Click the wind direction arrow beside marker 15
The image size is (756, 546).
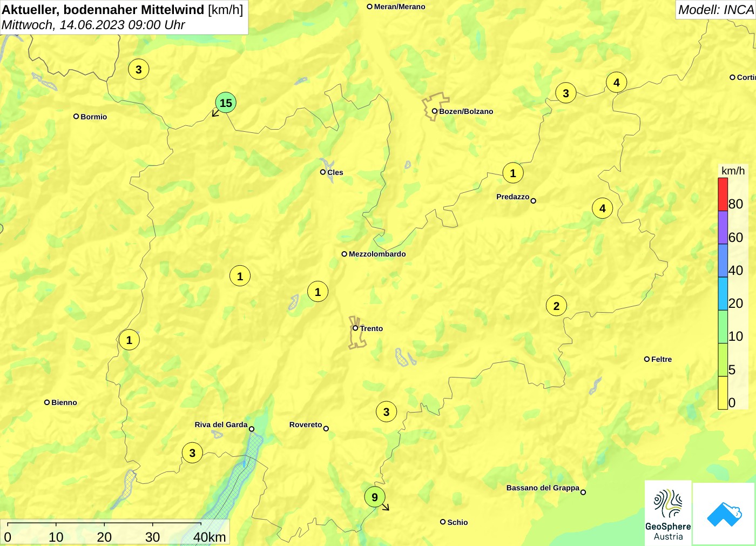pyautogui.click(x=215, y=113)
